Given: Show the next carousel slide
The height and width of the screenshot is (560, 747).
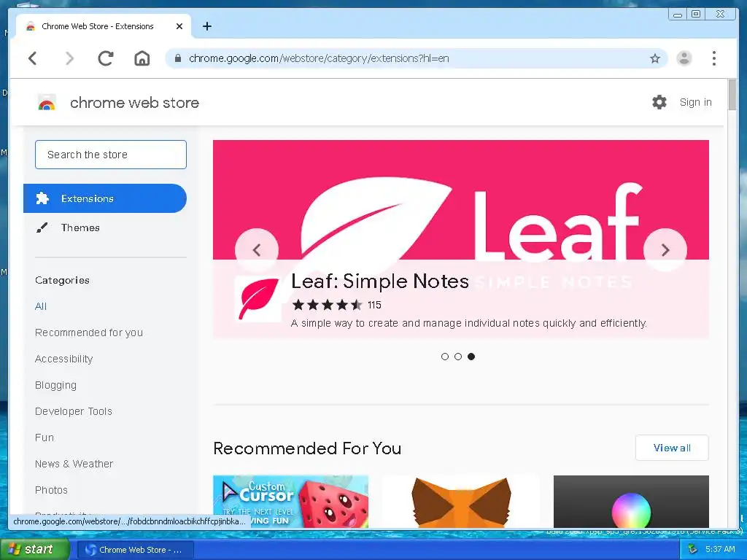Looking at the screenshot, I should (x=665, y=250).
